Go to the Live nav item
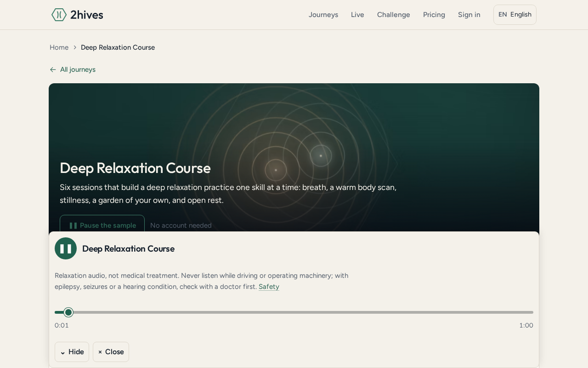The height and width of the screenshot is (368, 588). tap(357, 15)
